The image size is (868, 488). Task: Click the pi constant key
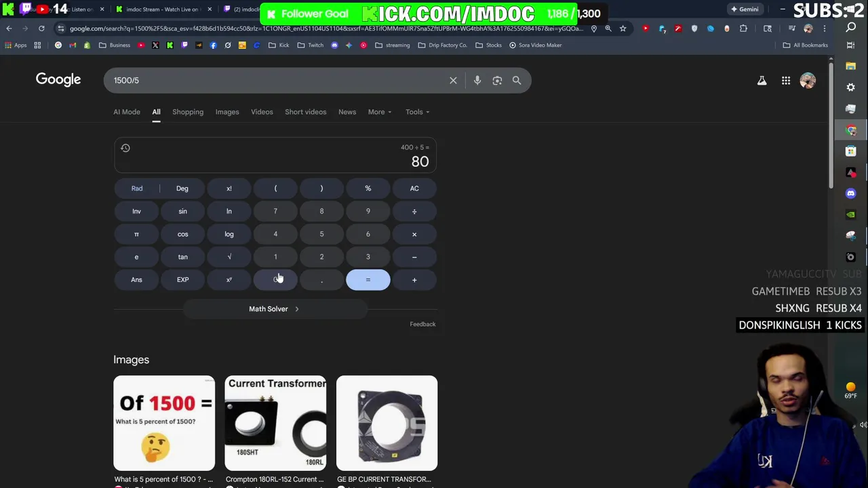(x=136, y=235)
